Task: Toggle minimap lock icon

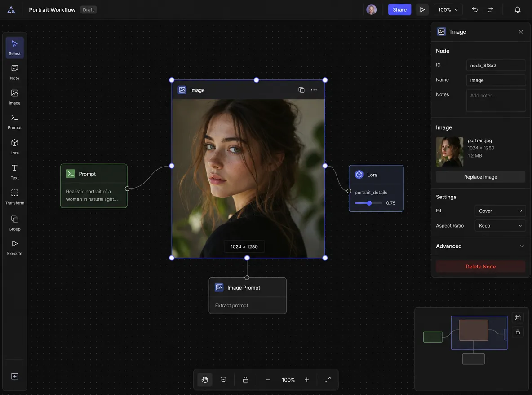Action: pos(518,332)
